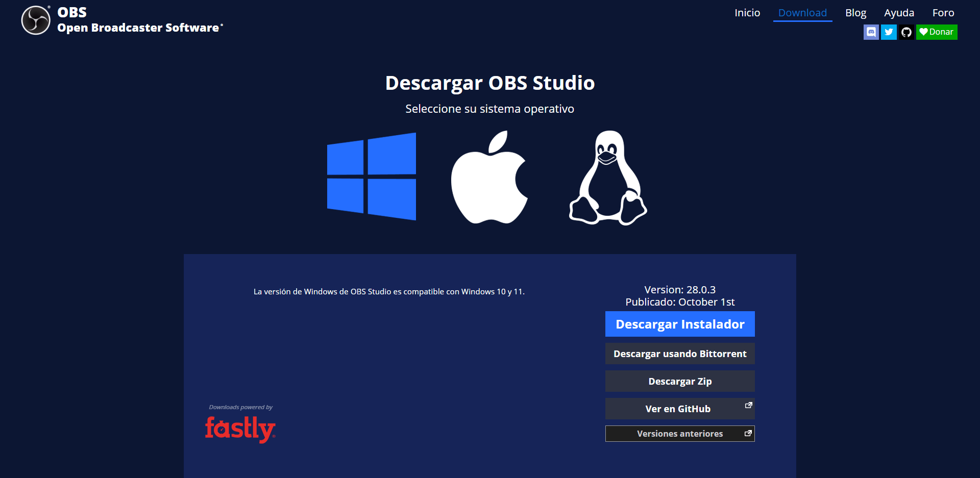Open the OBS Twitter icon
Viewport: 980px width, 478px height.
point(889,32)
